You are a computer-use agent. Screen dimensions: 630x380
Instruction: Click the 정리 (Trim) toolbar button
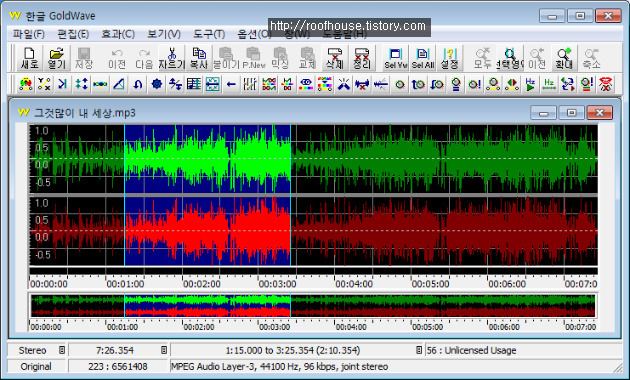click(362, 58)
